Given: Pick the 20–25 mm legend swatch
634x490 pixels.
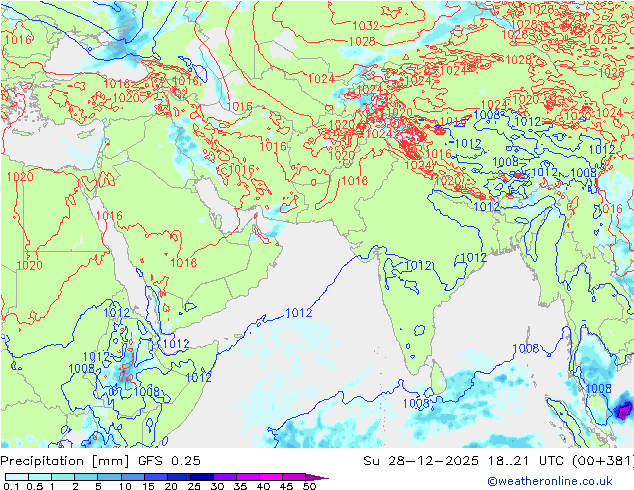Looking at the screenshot, I should 178,477.
